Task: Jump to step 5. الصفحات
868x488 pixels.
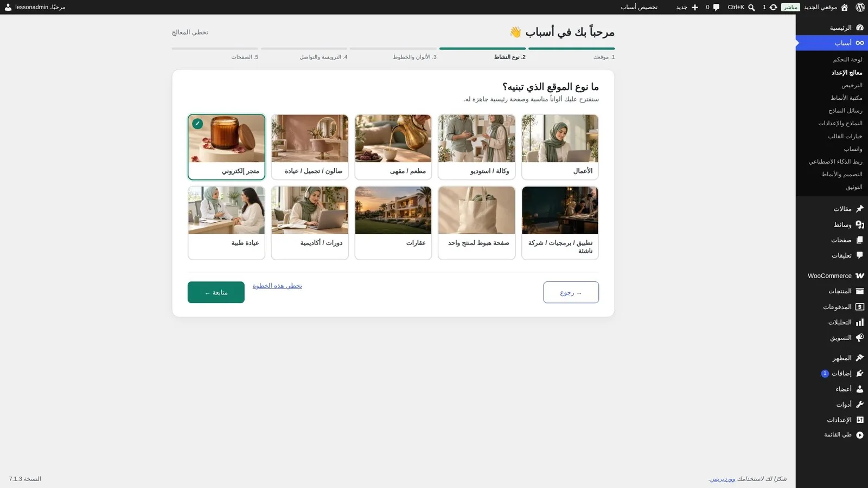Action: pos(215,54)
